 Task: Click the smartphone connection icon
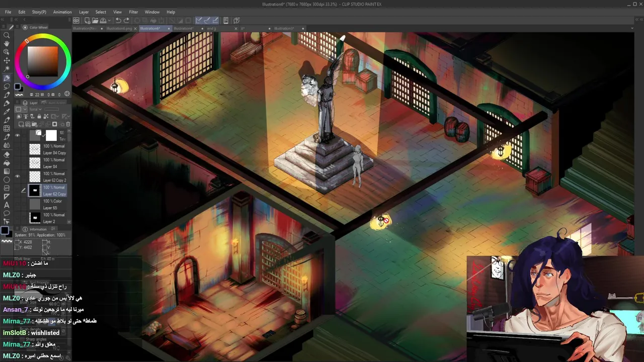pyautogui.click(x=226, y=21)
